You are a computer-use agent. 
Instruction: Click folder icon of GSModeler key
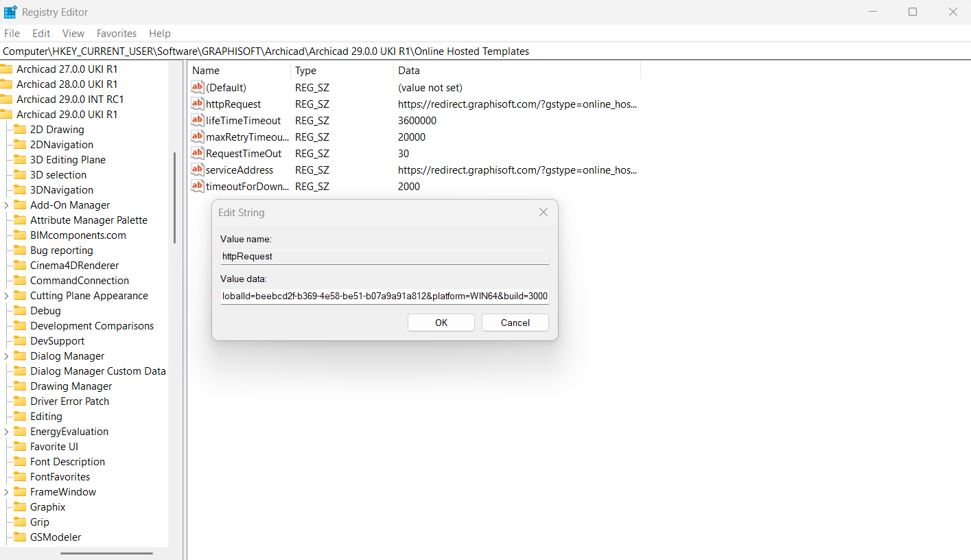(20, 537)
